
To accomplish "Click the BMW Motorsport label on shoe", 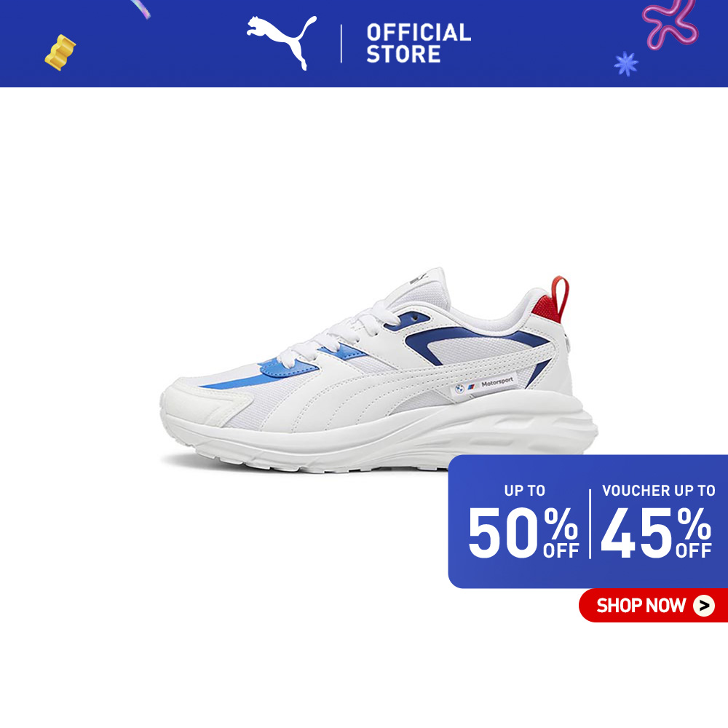I will (x=483, y=385).
